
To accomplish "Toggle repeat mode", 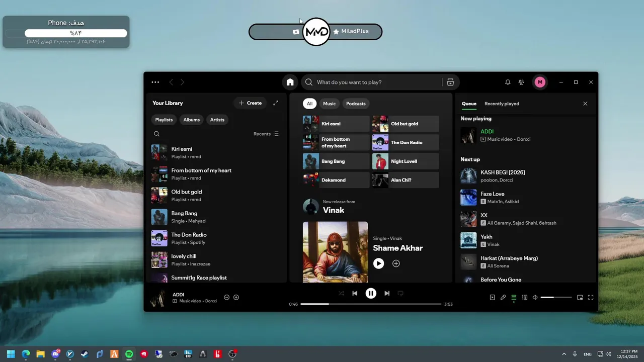I will click(x=400, y=293).
